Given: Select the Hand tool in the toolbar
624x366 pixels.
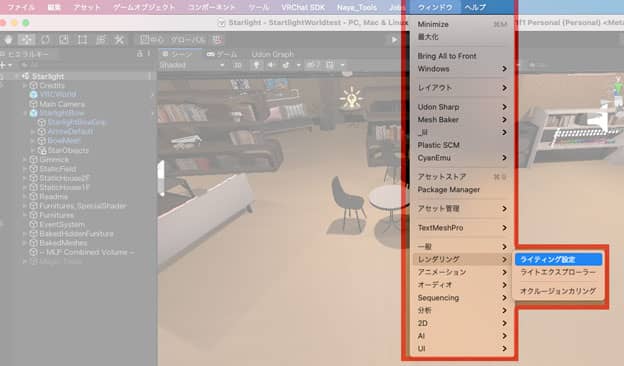Looking at the screenshot, I should coord(8,40).
